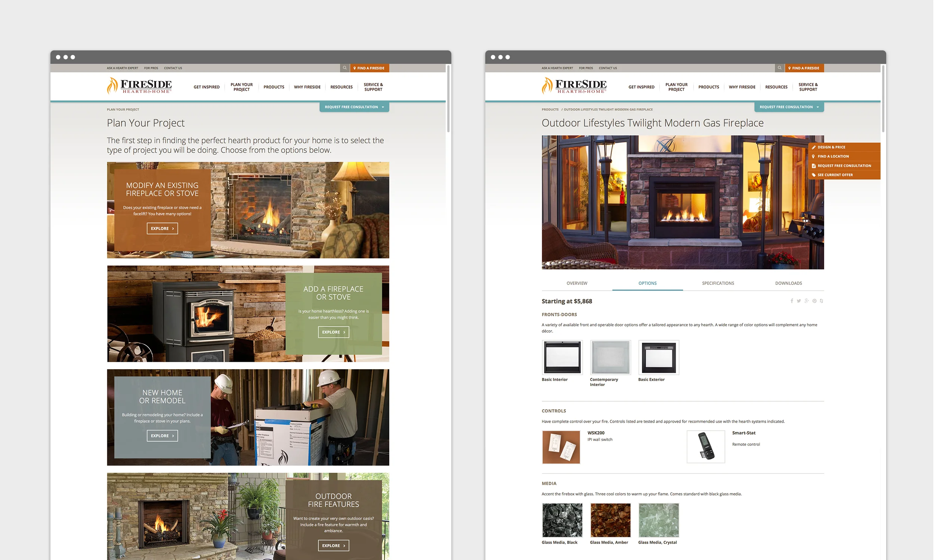Click the tag icon beside See Current Offer
934x560 pixels.
click(814, 175)
